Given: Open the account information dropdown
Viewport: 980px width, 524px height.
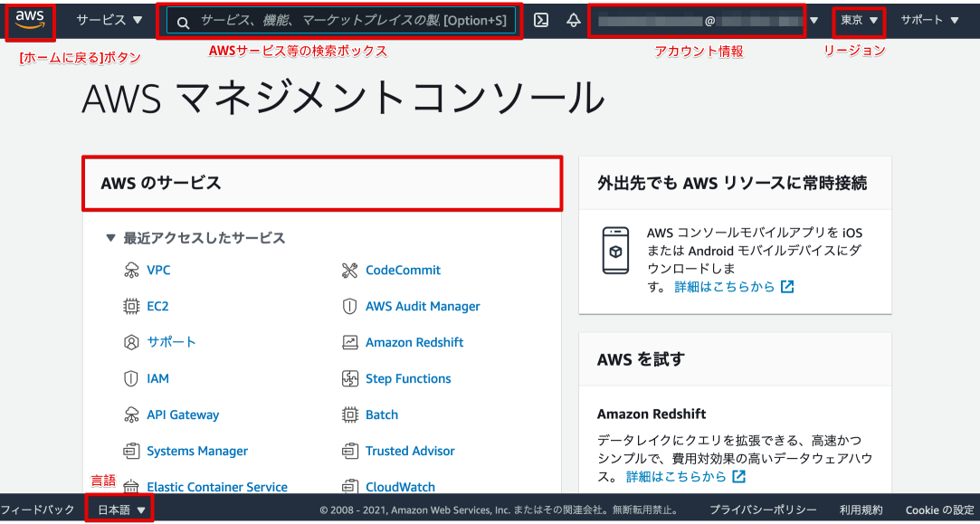Looking at the screenshot, I should pos(708,21).
